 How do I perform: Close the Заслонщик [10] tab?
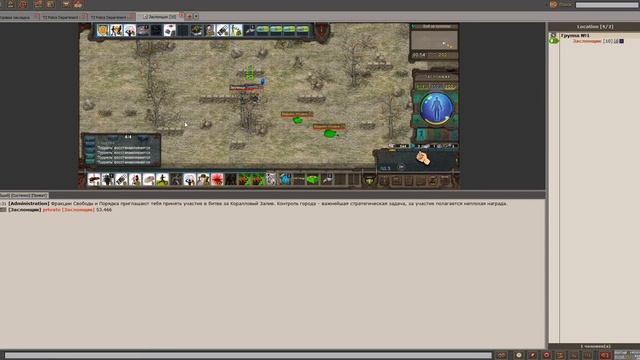pos(182,16)
